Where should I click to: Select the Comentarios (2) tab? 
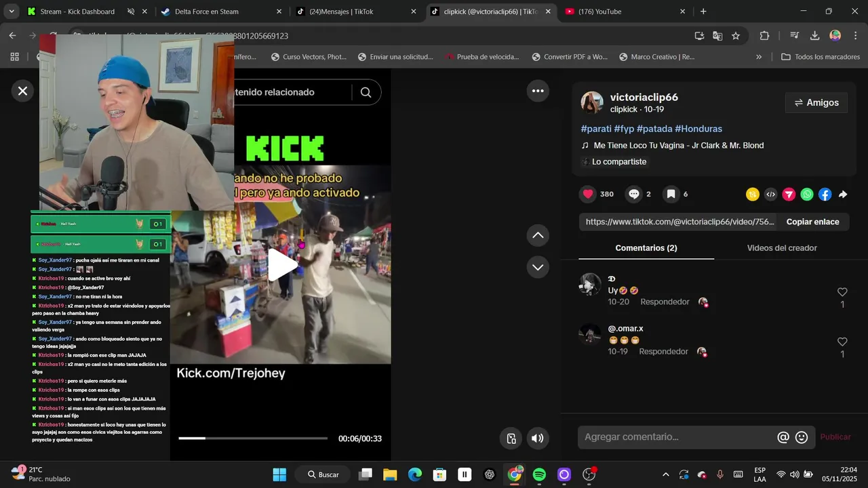pyautogui.click(x=646, y=248)
